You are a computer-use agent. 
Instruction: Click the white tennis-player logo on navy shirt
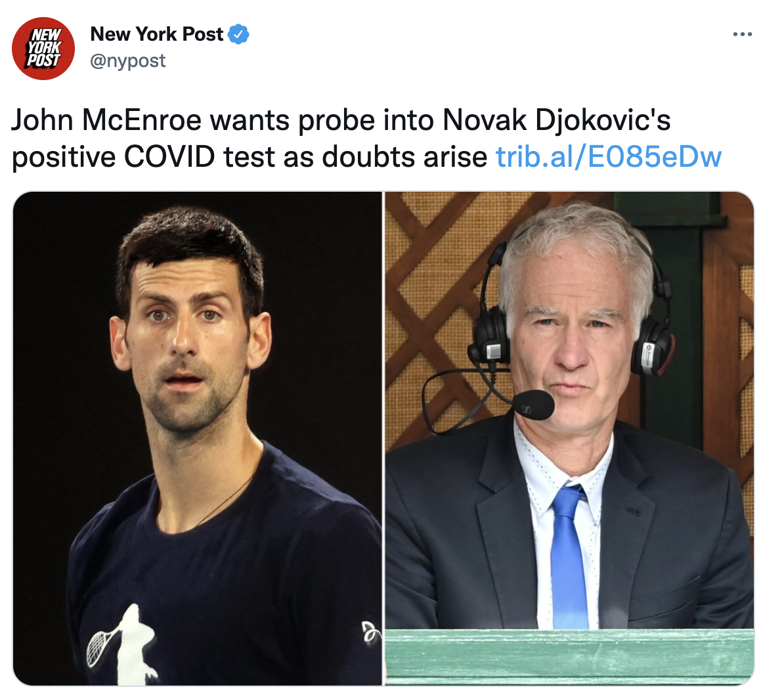pos(121,643)
